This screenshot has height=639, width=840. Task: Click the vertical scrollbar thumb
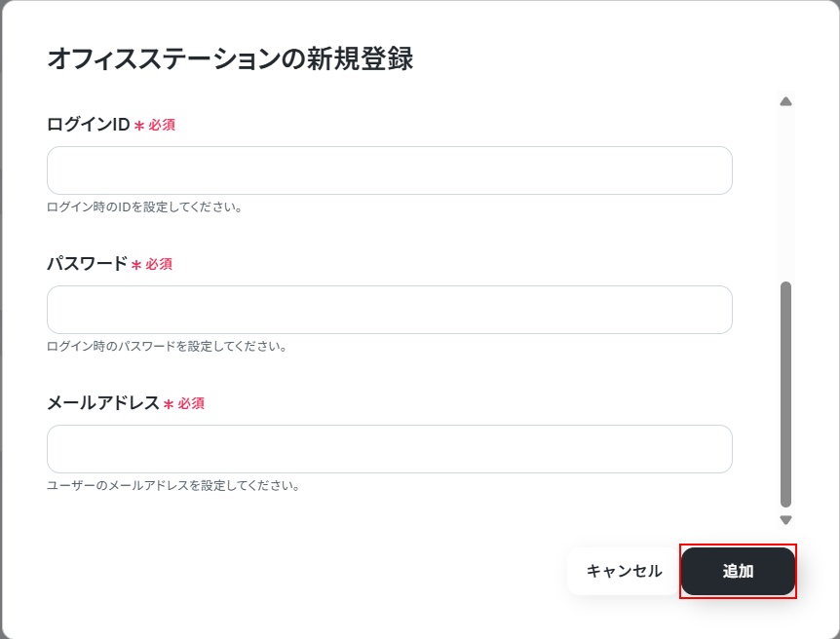(785, 394)
